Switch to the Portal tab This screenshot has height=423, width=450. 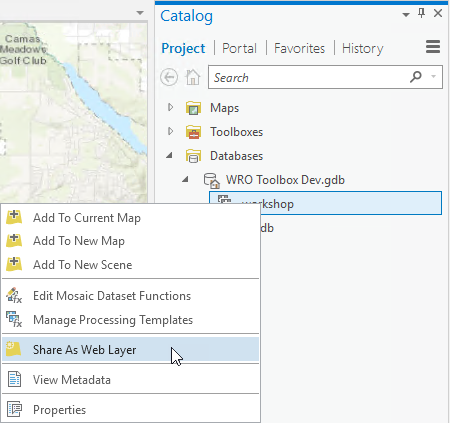[x=239, y=48]
